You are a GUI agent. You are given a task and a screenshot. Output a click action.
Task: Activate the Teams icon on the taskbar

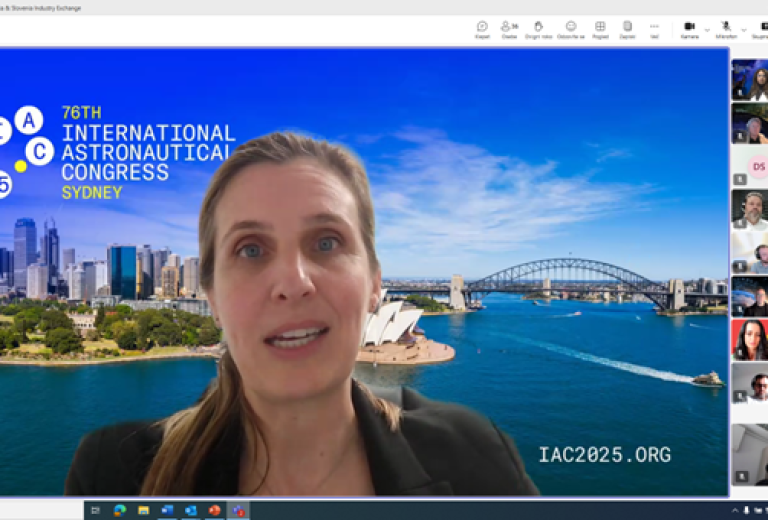tap(238, 511)
